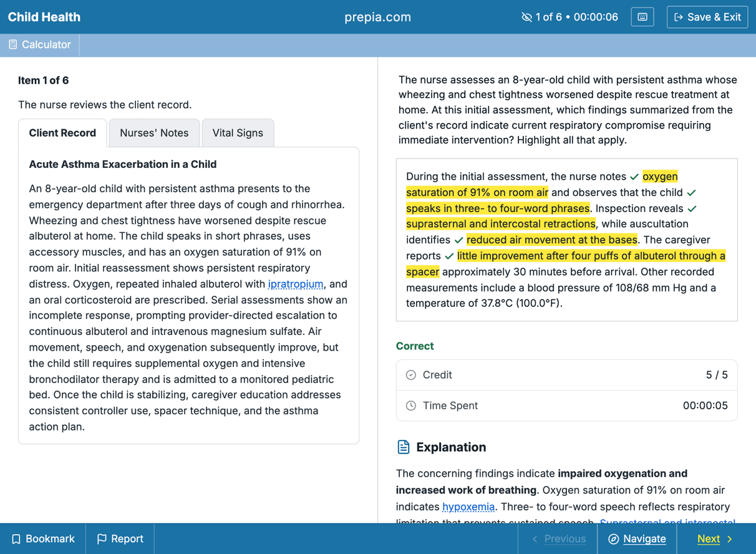
Task: Click the '1 of 6 • 00:00:06' progress timer
Action: pos(577,17)
